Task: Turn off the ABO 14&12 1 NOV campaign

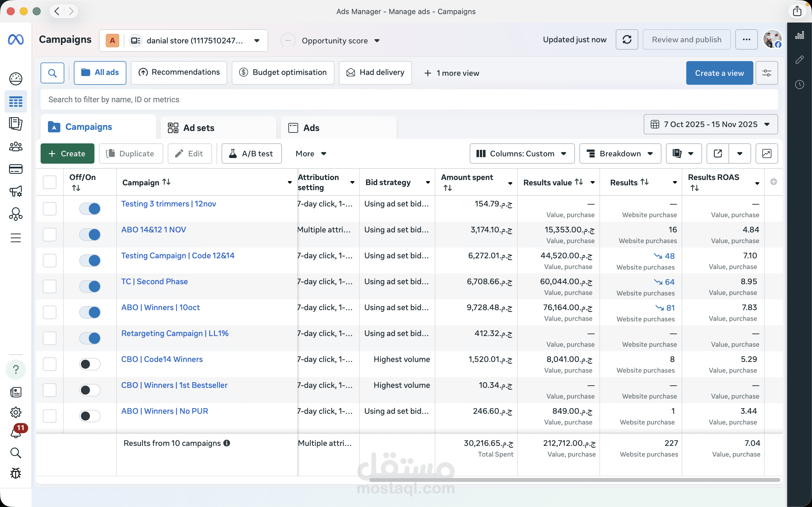Action: pos(90,234)
